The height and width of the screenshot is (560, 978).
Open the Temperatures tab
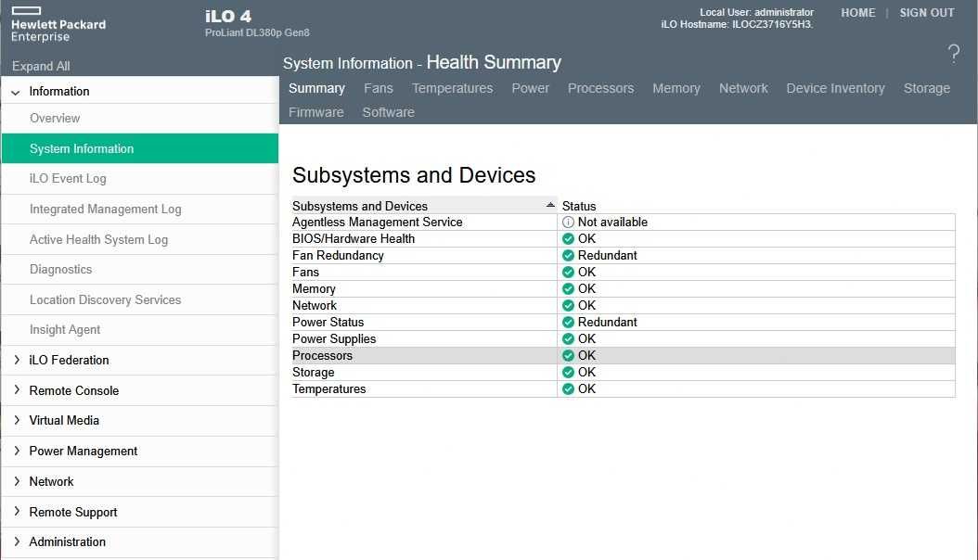tap(452, 88)
